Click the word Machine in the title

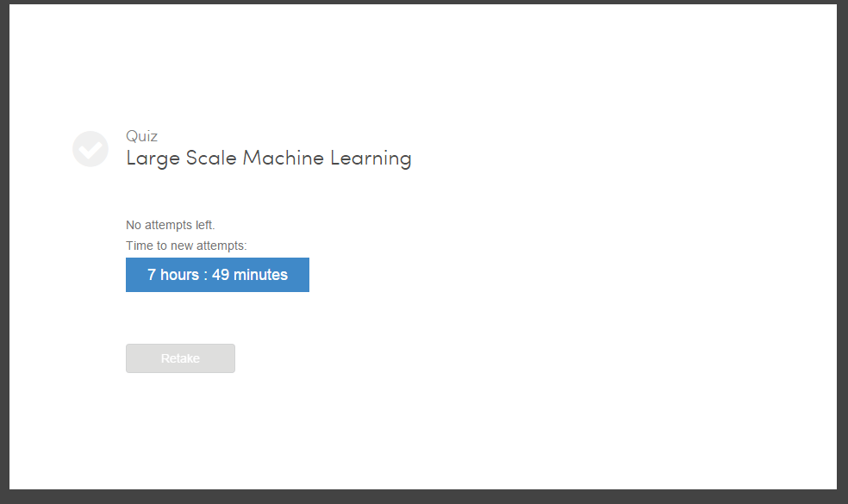point(283,158)
